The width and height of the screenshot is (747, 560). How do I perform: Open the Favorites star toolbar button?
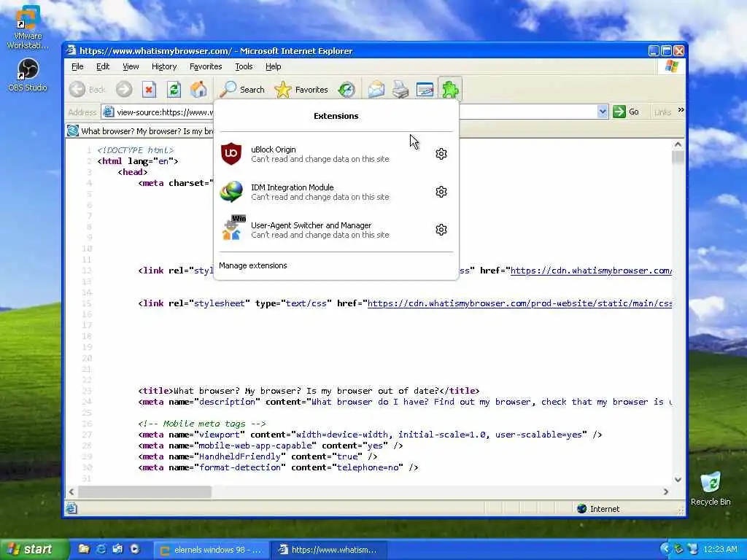click(301, 90)
